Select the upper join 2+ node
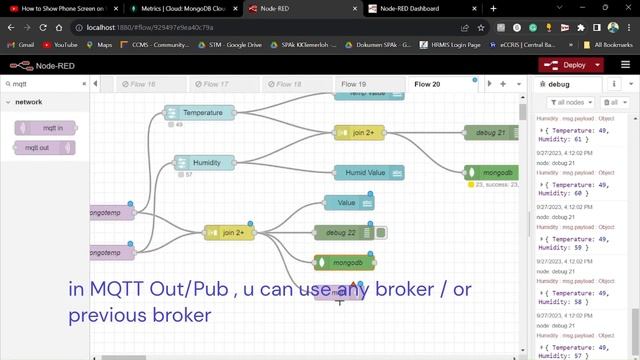Viewport: 640px width, 360px height. (359, 133)
